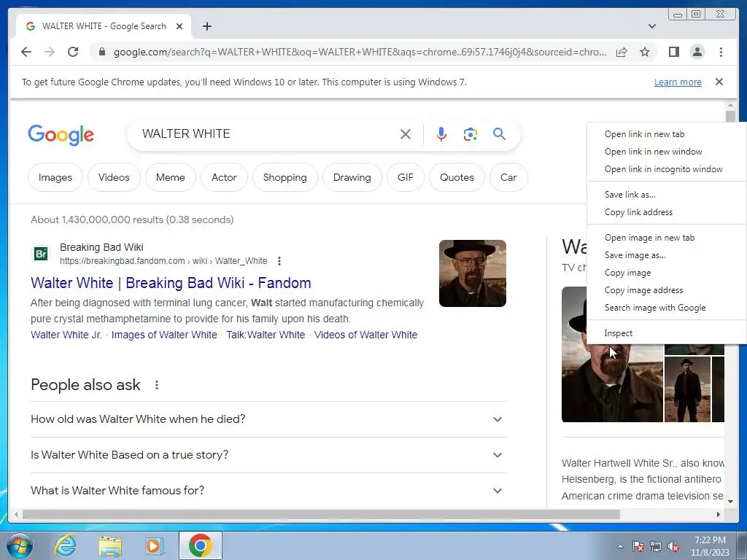Choose Open link in incognito window

(x=667, y=169)
